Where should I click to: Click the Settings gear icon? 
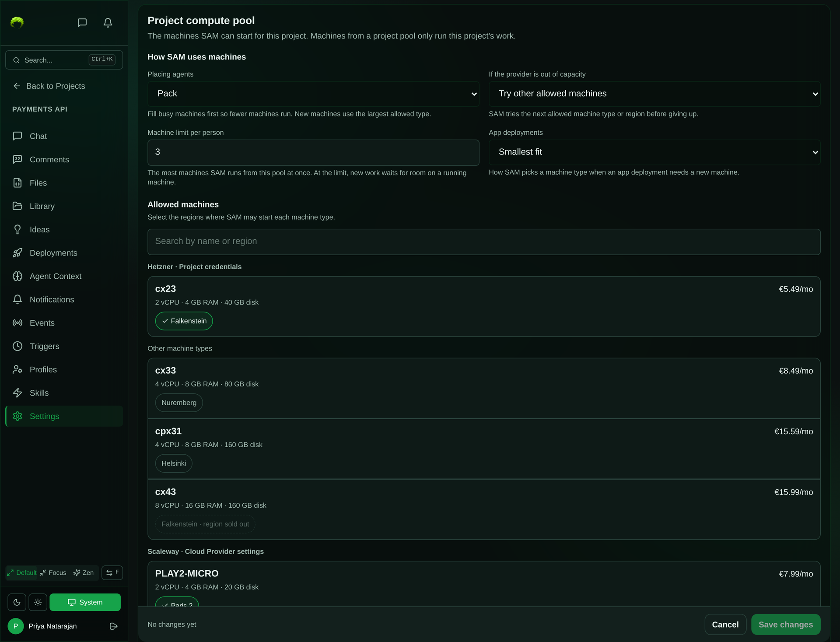pyautogui.click(x=17, y=416)
